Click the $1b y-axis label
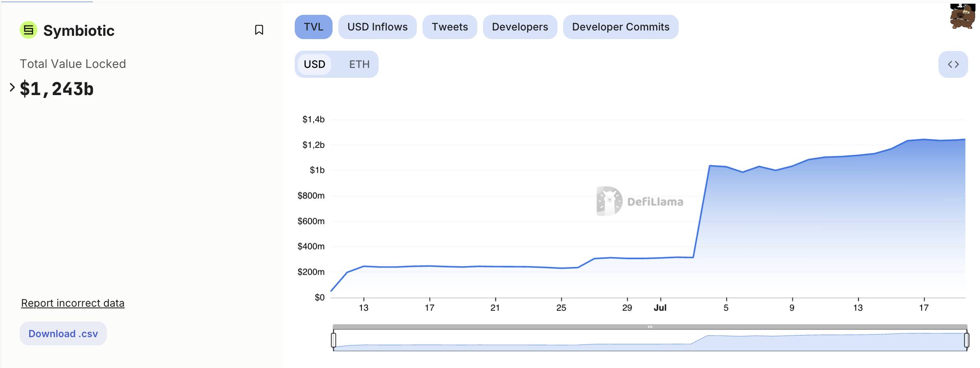Screen dimensions: 980x368 click(x=317, y=170)
